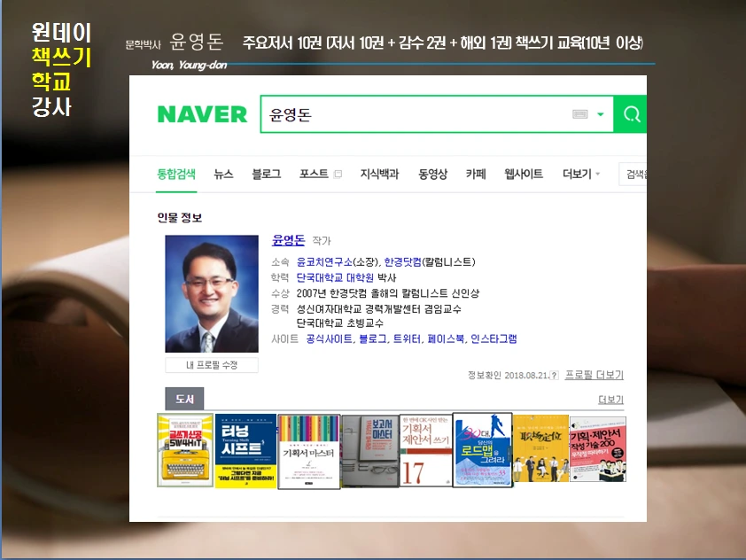
Task: Click the NAVER logo
Action: click(x=202, y=114)
